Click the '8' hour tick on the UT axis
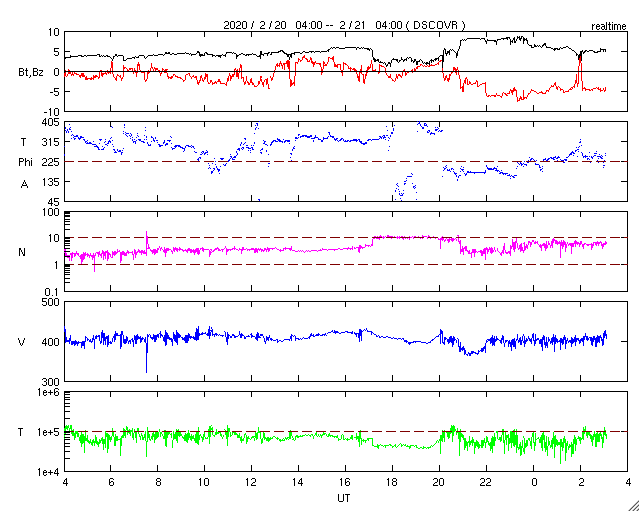Image resolution: width=640 pixels, height=512 pixels. [158, 483]
